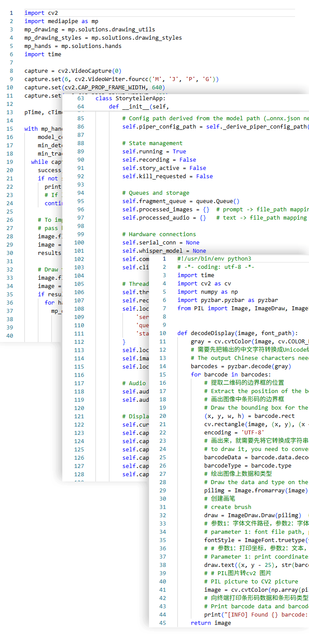
Task: Click the "def decodeDisplay(image, font_path):" definition
Action: point(238,333)
